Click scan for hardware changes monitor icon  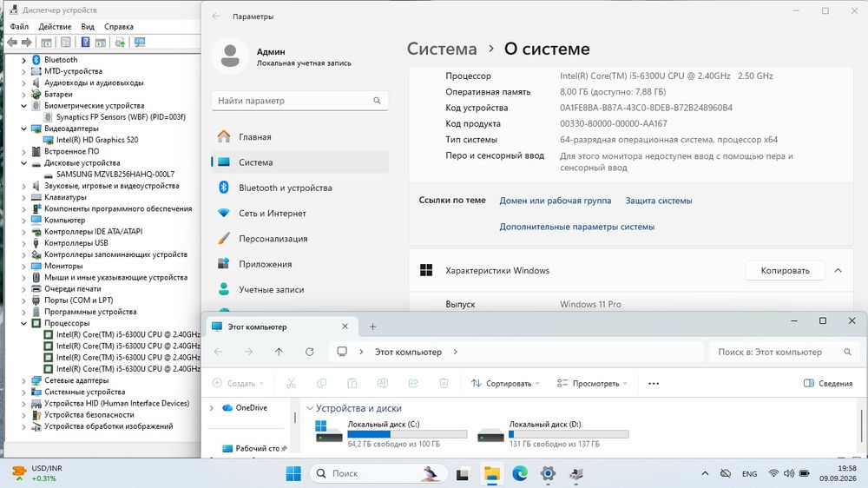click(x=140, y=42)
